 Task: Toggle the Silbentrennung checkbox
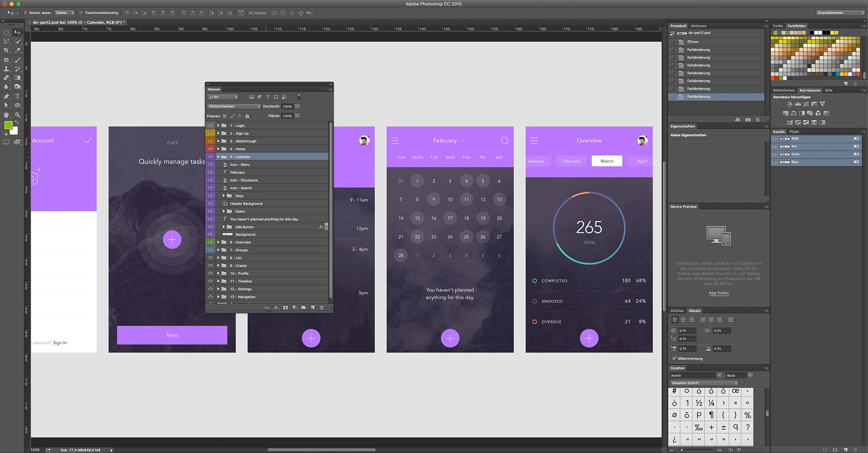click(675, 359)
